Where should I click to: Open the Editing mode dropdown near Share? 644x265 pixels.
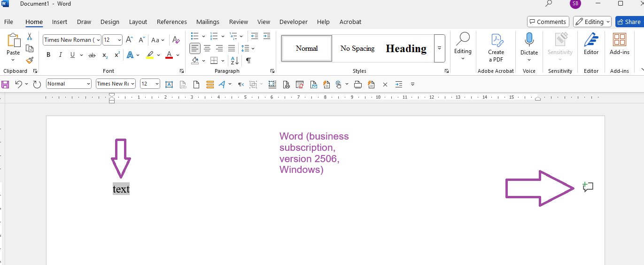(592, 22)
